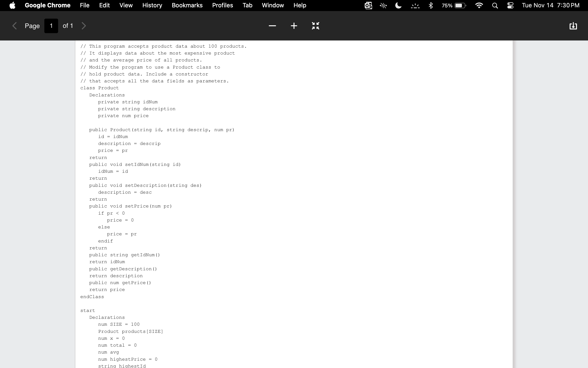Open the Tab menu
Image resolution: width=588 pixels, height=368 pixels.
[x=247, y=5]
